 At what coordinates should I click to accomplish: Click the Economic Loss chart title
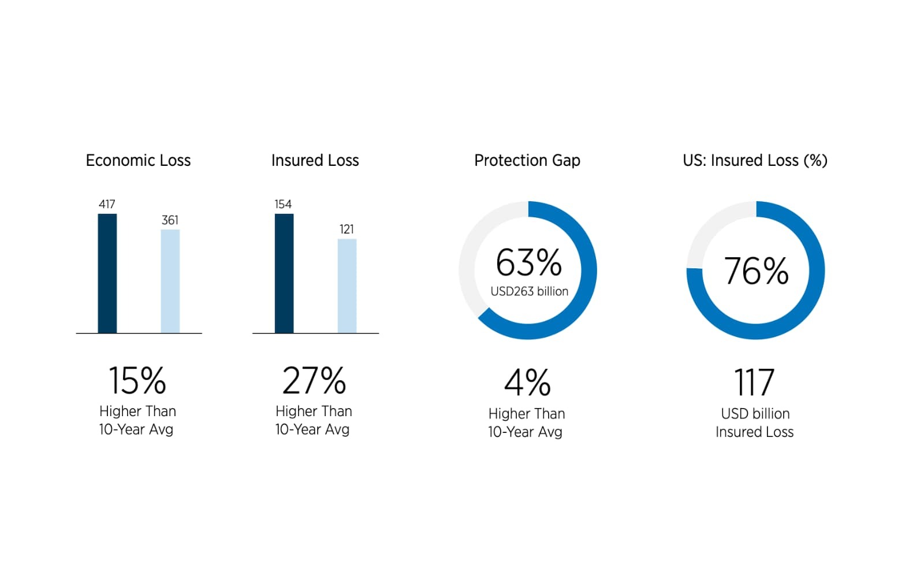tap(138, 161)
